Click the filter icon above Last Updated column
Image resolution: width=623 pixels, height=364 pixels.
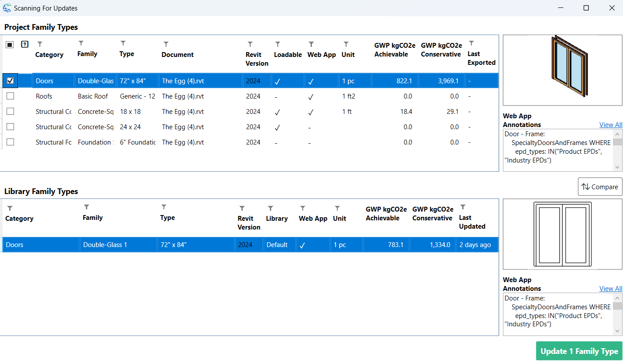(x=463, y=207)
